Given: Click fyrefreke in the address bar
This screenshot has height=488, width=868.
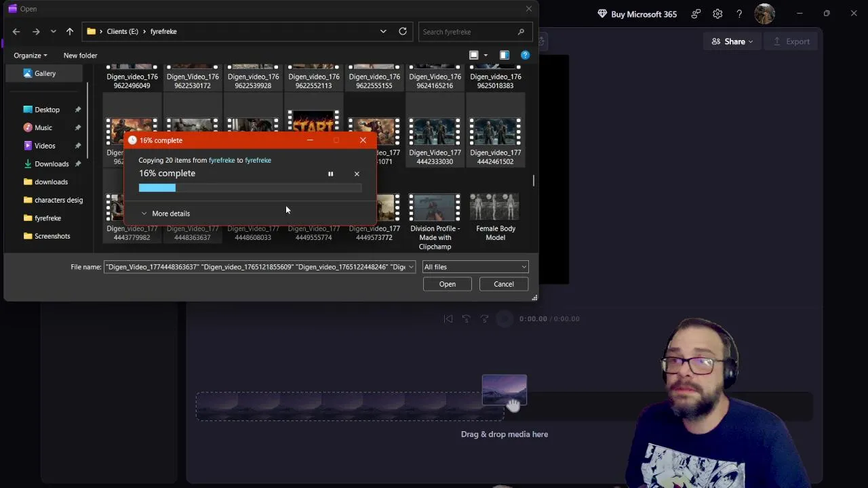Looking at the screenshot, I should tap(163, 32).
